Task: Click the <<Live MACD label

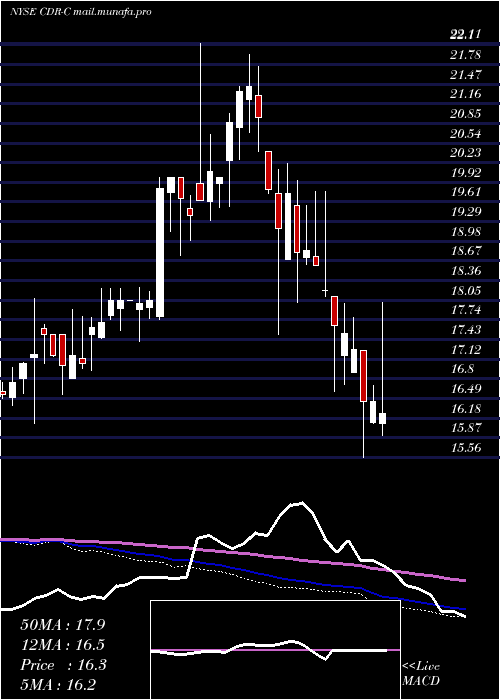Action: (x=421, y=673)
